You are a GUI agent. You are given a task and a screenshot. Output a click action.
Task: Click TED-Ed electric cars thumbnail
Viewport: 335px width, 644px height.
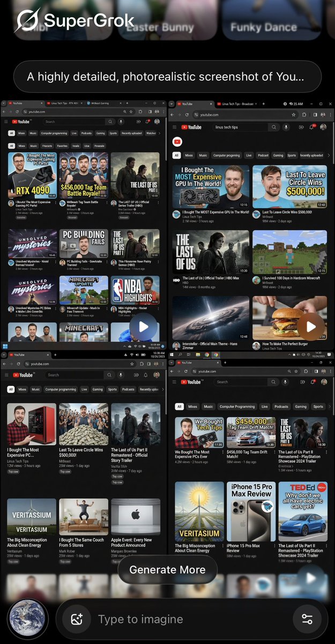pos(303,512)
